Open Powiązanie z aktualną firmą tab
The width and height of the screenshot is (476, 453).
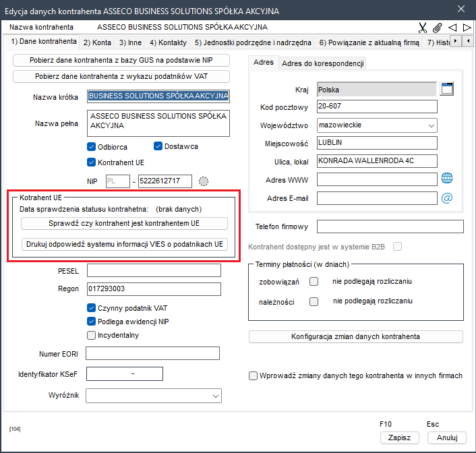point(369,42)
